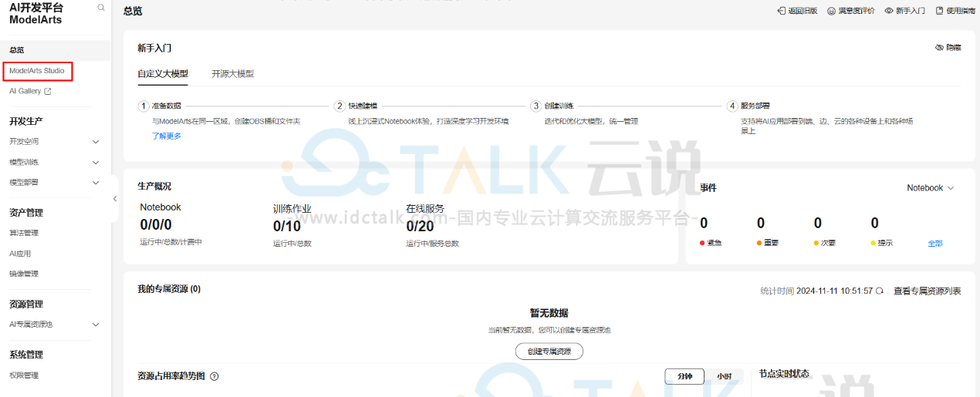Click the search magnifier icon in sidebar
Viewport: 980px width, 397px height.
coord(101,8)
